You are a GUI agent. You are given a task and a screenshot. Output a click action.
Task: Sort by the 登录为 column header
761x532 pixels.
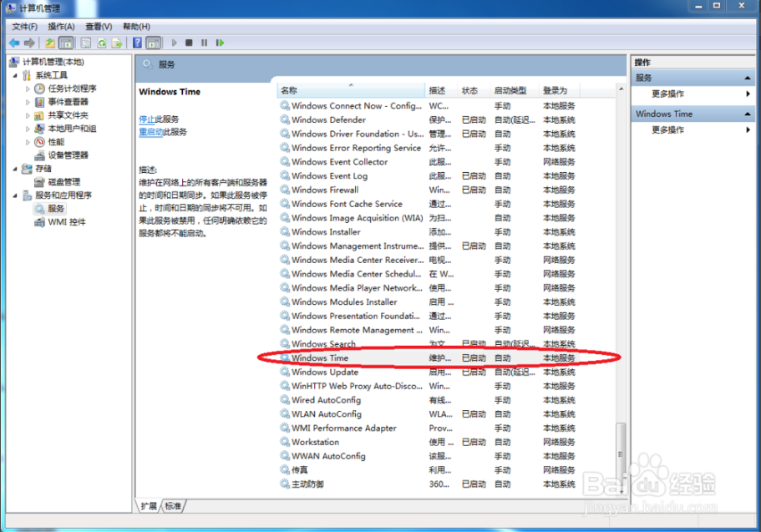[x=559, y=90]
